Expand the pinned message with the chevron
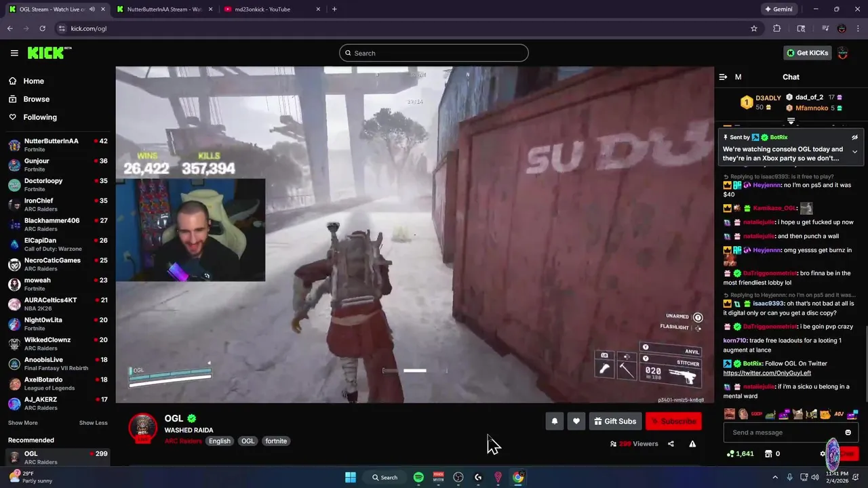The image size is (868, 488). click(854, 152)
